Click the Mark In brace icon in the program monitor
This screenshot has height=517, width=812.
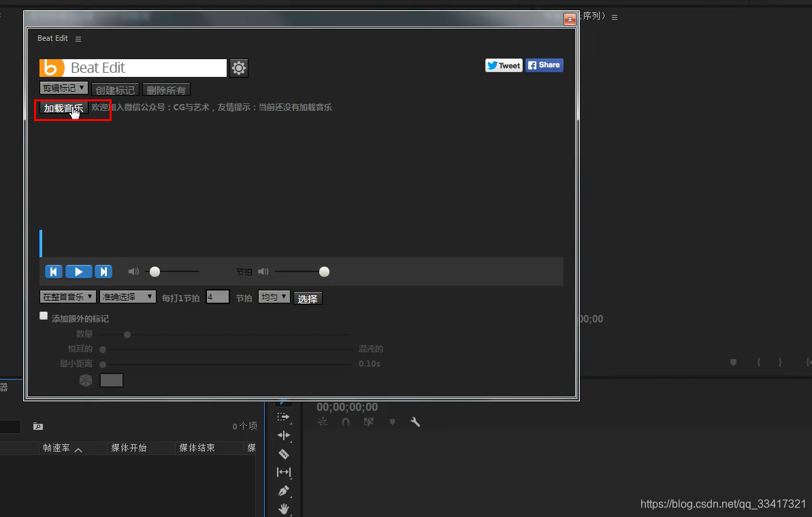point(759,363)
